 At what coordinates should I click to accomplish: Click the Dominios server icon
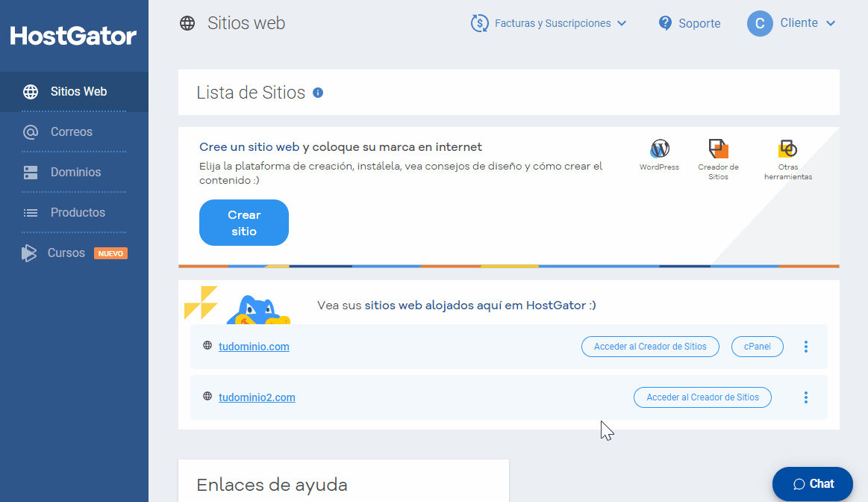31,173
